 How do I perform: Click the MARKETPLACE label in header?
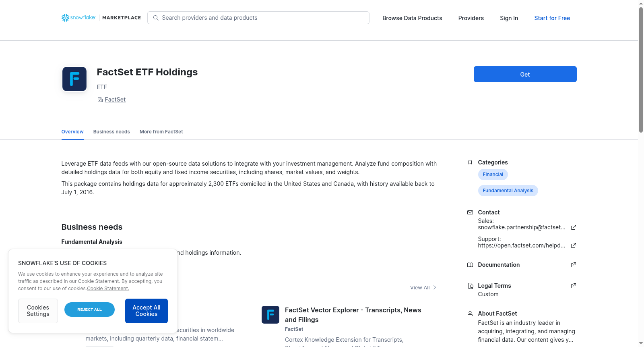click(x=122, y=18)
